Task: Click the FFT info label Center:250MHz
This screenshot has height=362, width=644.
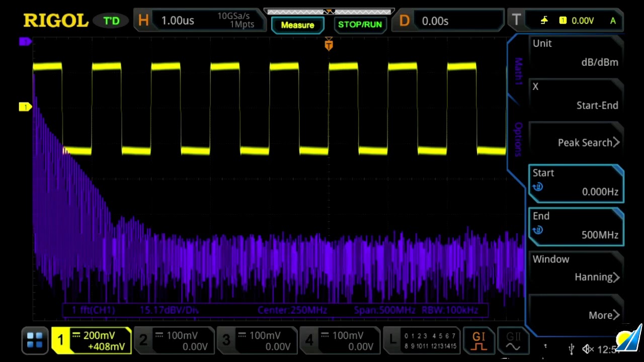Action: click(292, 310)
